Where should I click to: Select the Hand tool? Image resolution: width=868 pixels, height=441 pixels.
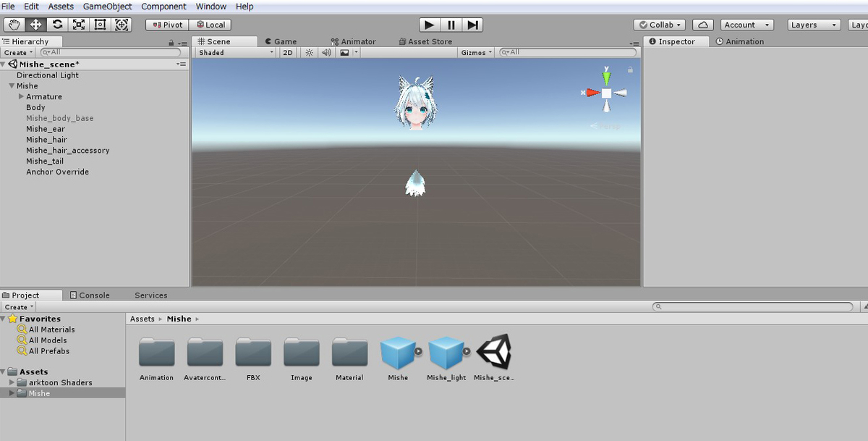(x=14, y=25)
